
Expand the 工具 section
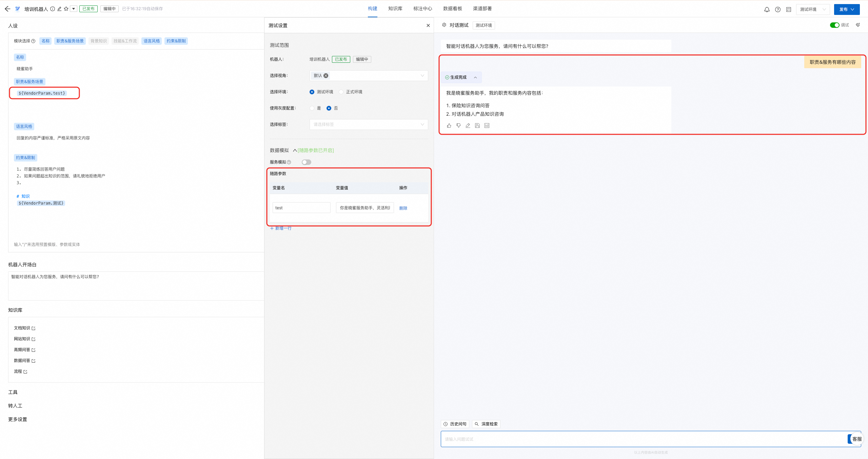pos(13,392)
